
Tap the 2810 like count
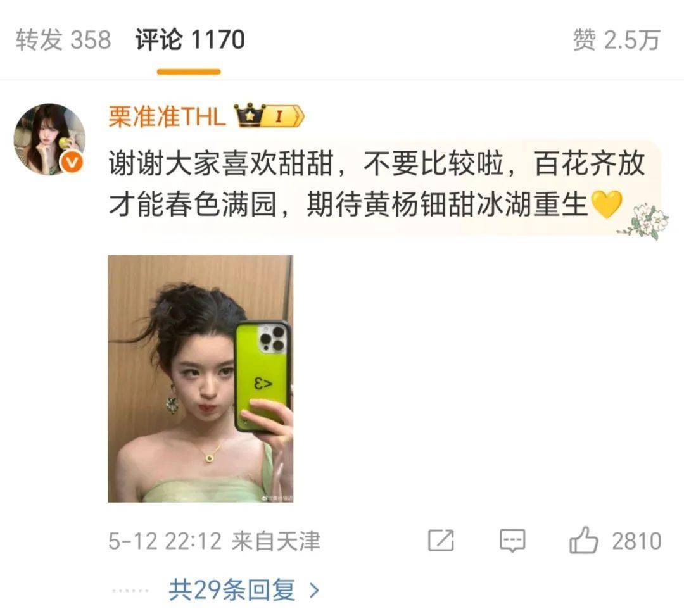(636, 541)
